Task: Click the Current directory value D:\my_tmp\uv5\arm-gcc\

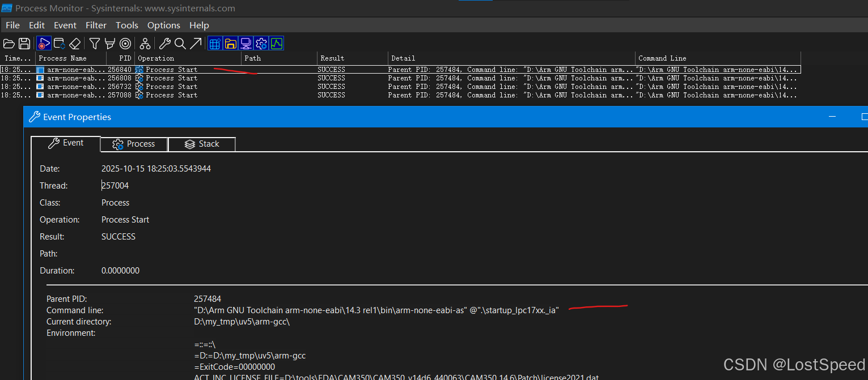Action: tap(242, 322)
